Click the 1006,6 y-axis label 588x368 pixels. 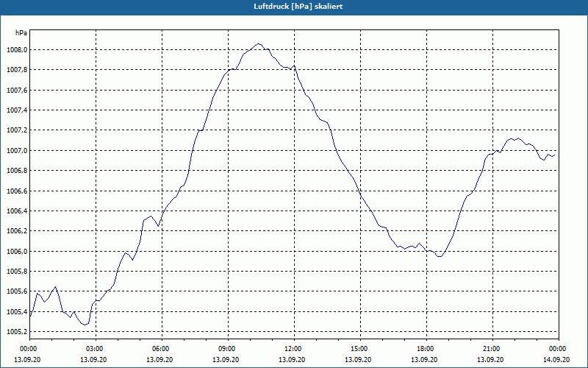pyautogui.click(x=16, y=191)
